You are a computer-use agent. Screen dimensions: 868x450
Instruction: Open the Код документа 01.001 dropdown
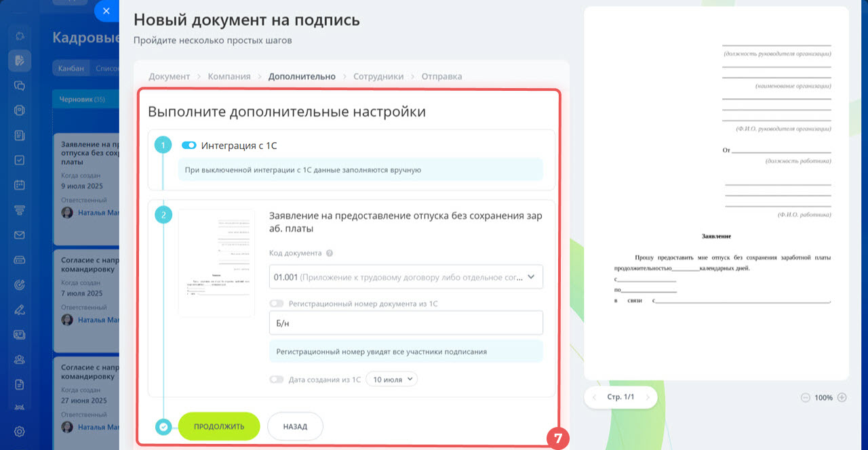click(x=406, y=277)
